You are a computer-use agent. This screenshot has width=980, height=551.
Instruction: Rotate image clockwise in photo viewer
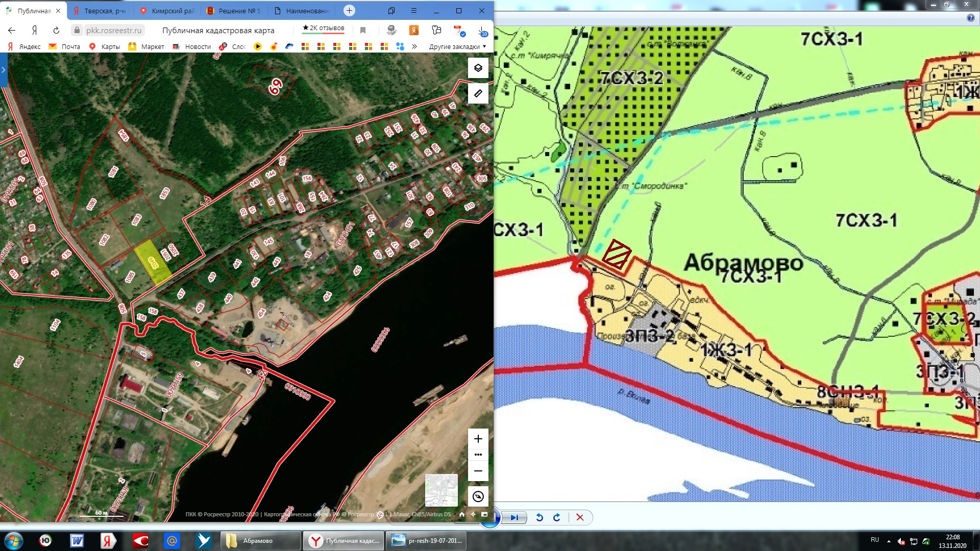pos(557,517)
